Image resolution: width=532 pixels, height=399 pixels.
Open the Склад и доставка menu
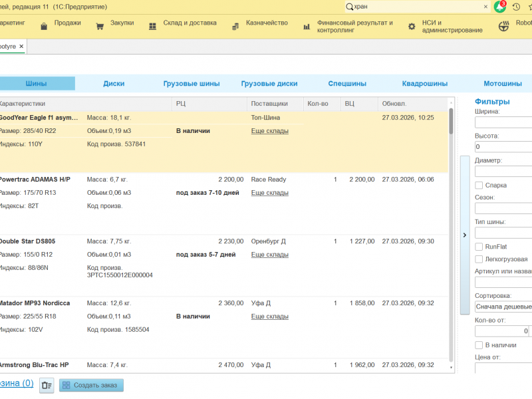pos(190,23)
